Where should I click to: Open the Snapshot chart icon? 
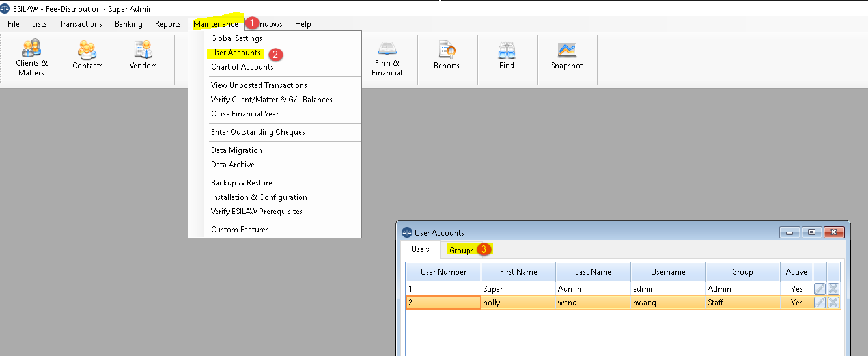[567, 55]
